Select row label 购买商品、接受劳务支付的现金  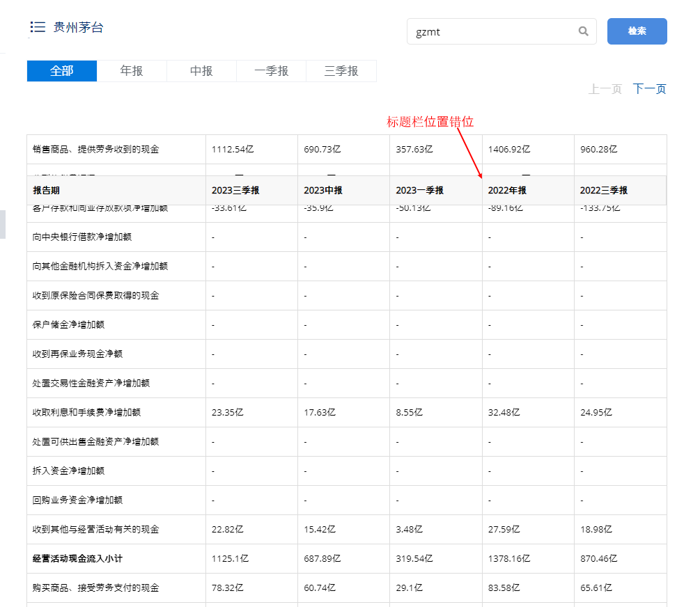95,588
